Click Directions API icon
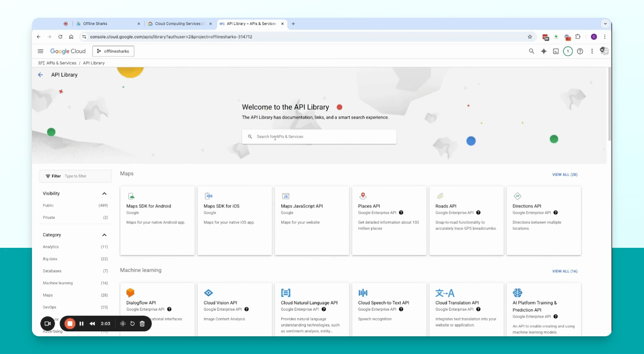644x354 pixels. click(517, 196)
